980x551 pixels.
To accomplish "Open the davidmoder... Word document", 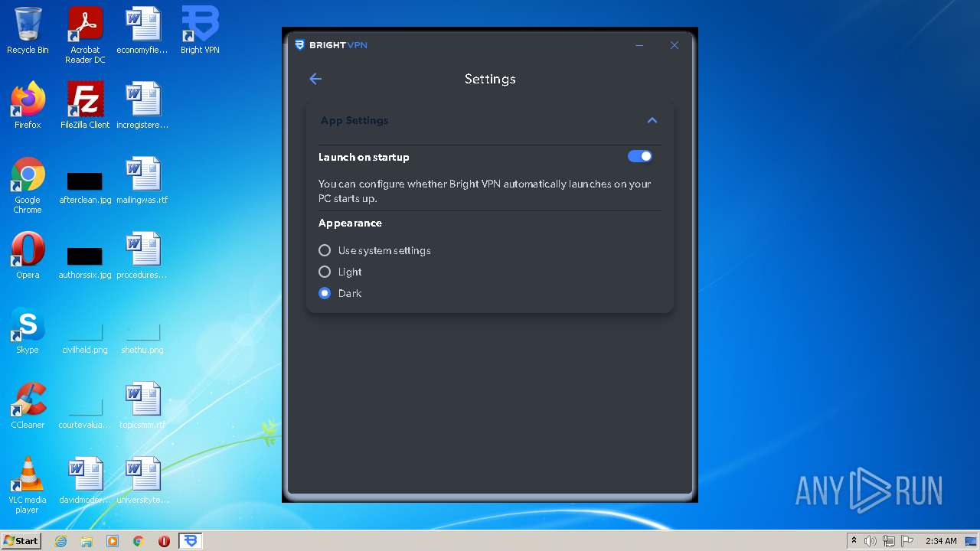I will (85, 481).
